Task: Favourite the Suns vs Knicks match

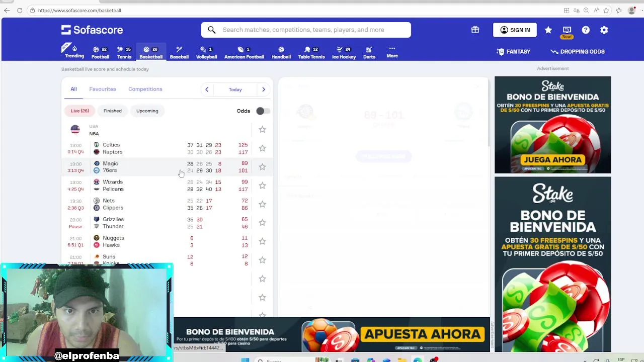Action: [262, 260]
